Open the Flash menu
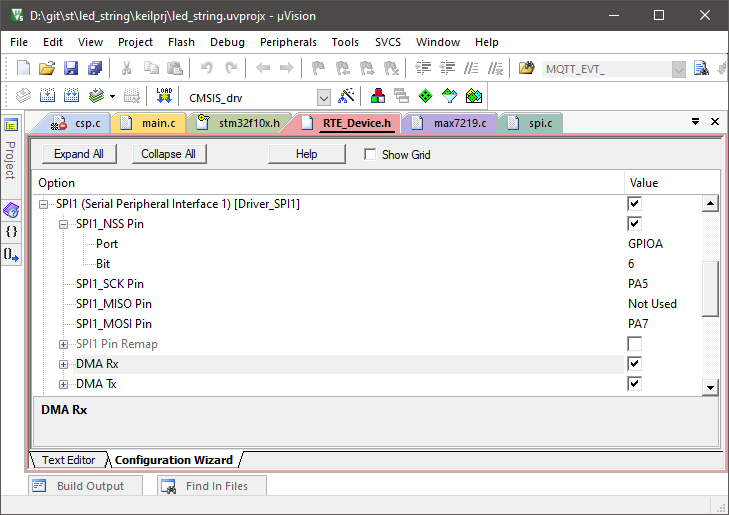This screenshot has height=515, width=729. [x=181, y=42]
